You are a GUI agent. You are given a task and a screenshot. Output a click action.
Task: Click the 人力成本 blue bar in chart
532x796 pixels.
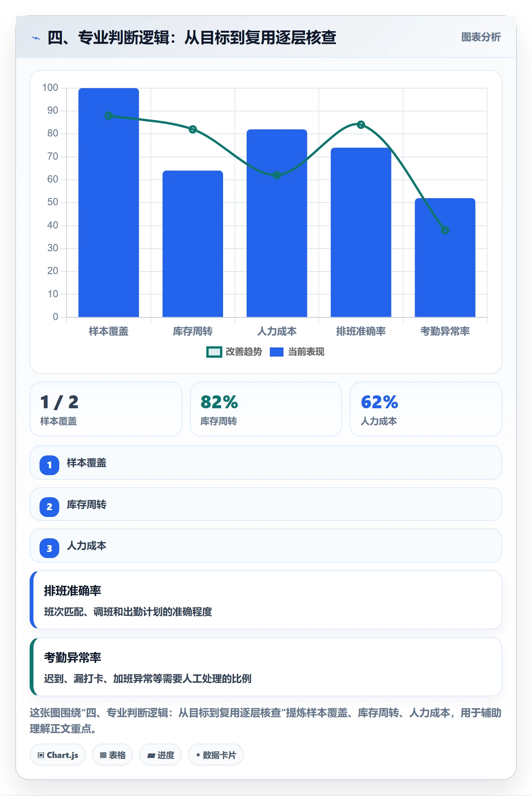tap(277, 223)
